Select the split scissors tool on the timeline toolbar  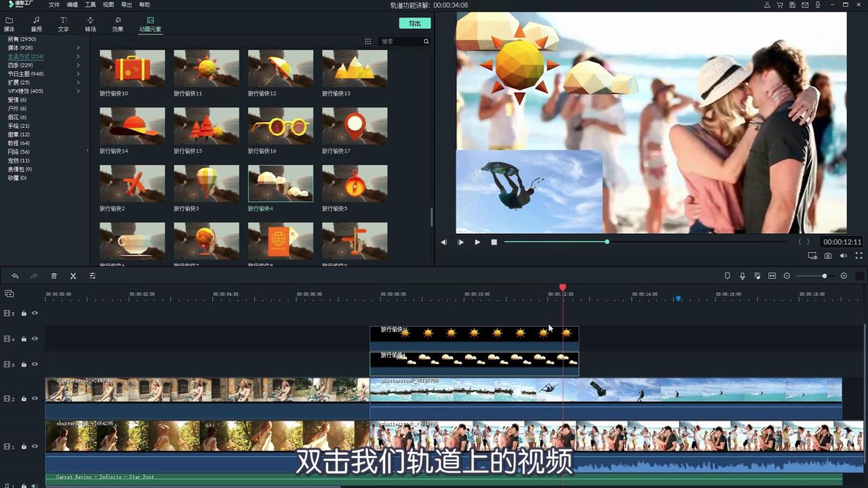(x=73, y=276)
